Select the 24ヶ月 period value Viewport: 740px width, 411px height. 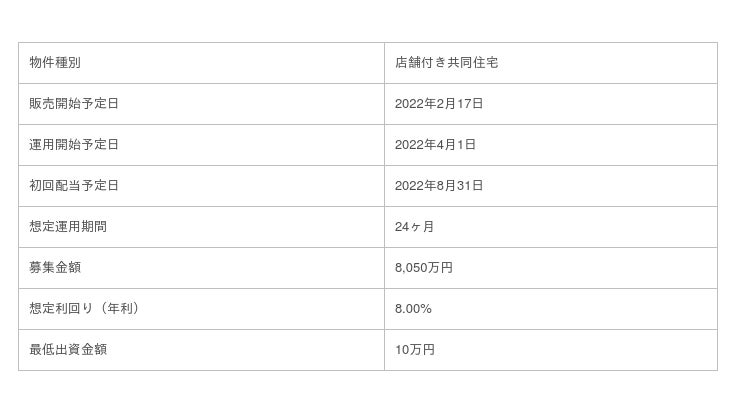pyautogui.click(x=415, y=227)
